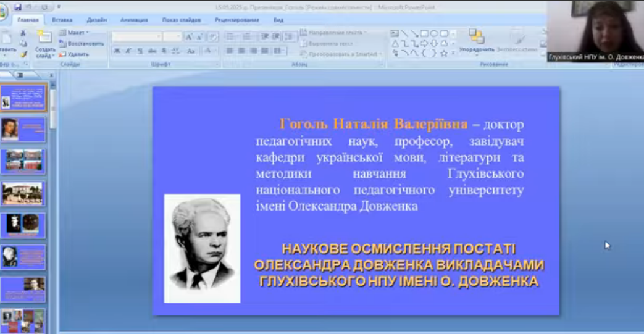The width and height of the screenshot is (644, 334).
Task: Open the Вставка ribbon tab
Action: click(62, 20)
